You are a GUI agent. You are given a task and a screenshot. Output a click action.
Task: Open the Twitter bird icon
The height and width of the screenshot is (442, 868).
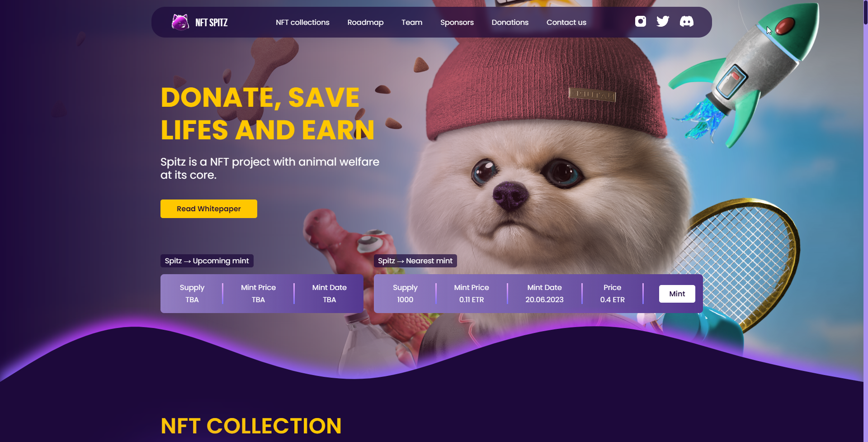tap(663, 21)
